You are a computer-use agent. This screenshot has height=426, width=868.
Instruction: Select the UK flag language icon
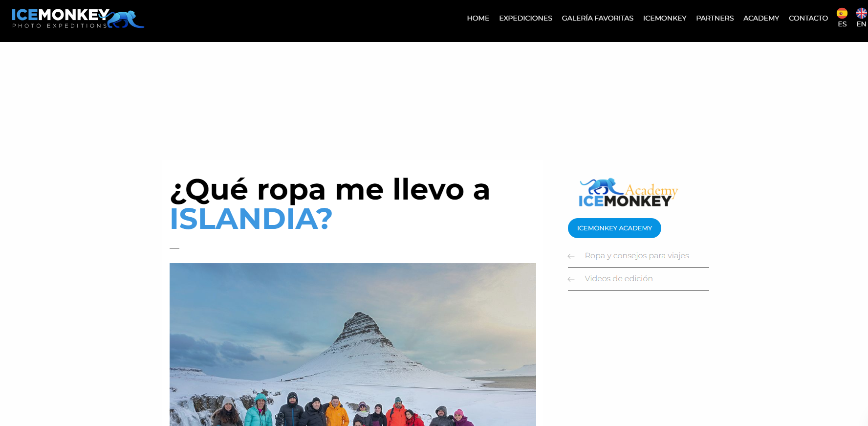[x=862, y=13]
